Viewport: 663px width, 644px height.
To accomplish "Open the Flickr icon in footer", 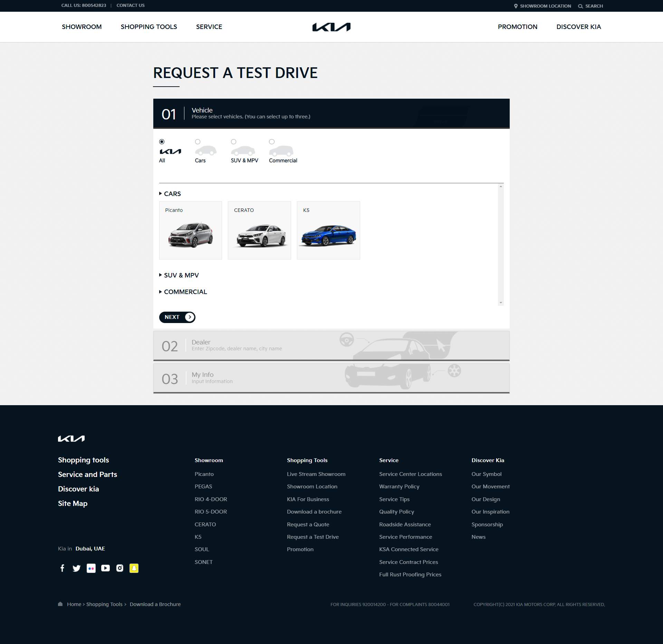I will pos(91,568).
